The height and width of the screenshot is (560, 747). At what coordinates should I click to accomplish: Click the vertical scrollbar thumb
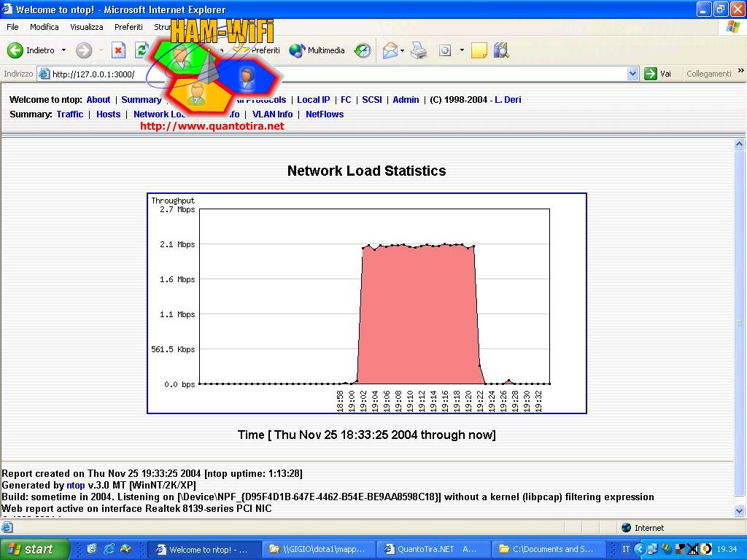[x=739, y=323]
